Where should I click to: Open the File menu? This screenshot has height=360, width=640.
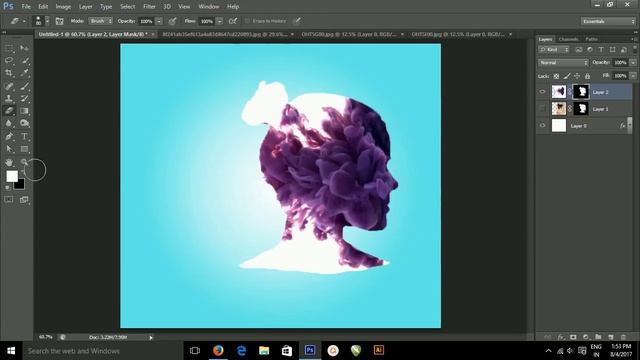26,7
